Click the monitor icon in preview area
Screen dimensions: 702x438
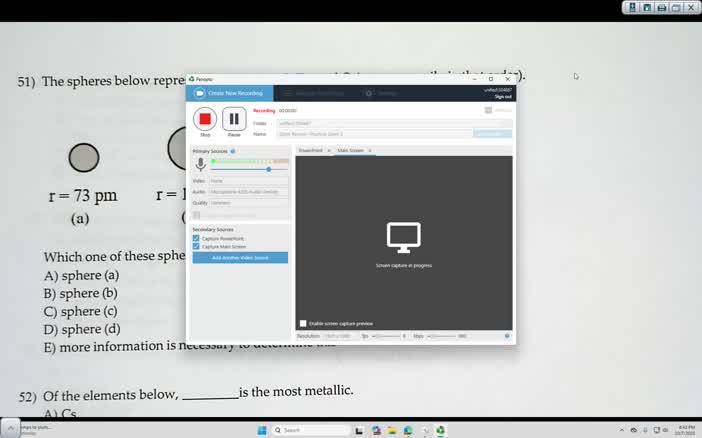(403, 237)
